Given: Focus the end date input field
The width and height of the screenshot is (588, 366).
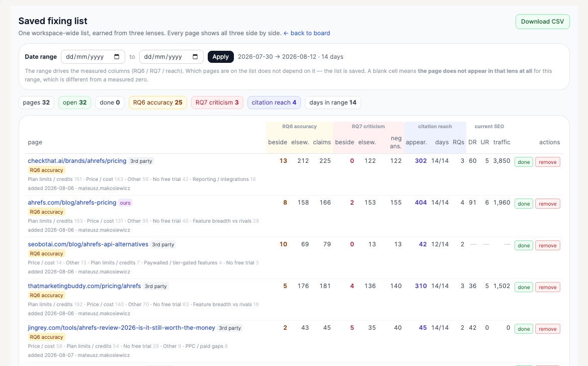Looking at the screenshot, I should (x=171, y=57).
